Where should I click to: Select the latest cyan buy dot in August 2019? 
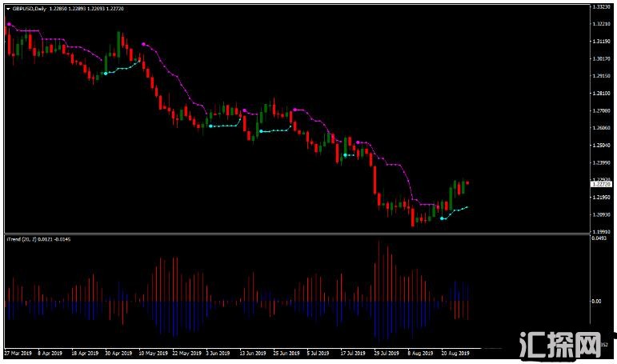coord(442,218)
